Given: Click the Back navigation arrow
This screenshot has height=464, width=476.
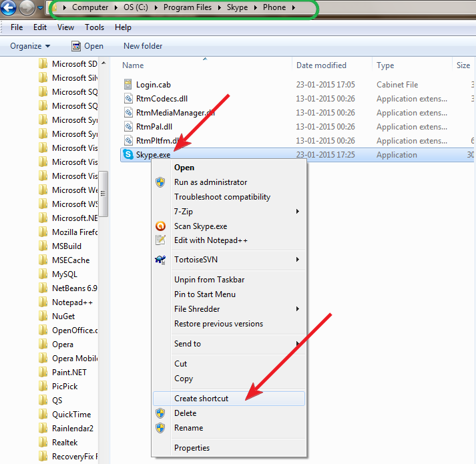Looking at the screenshot, I should coord(8,7).
